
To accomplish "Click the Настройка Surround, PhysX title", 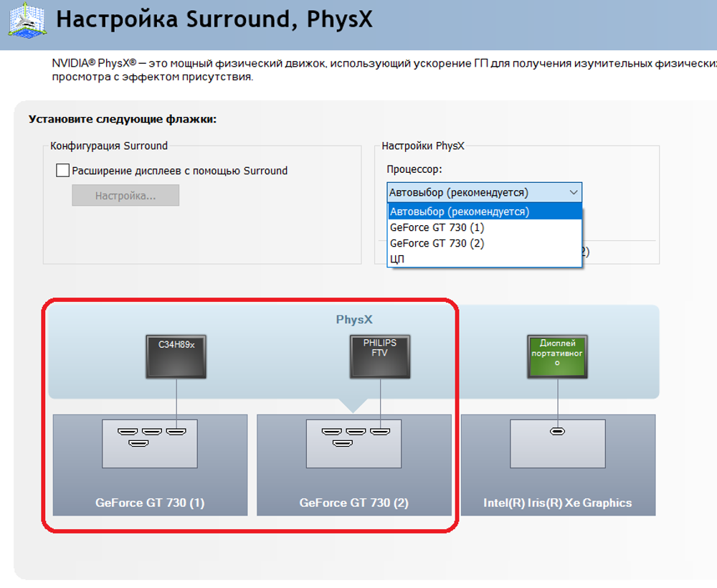I will [x=214, y=19].
